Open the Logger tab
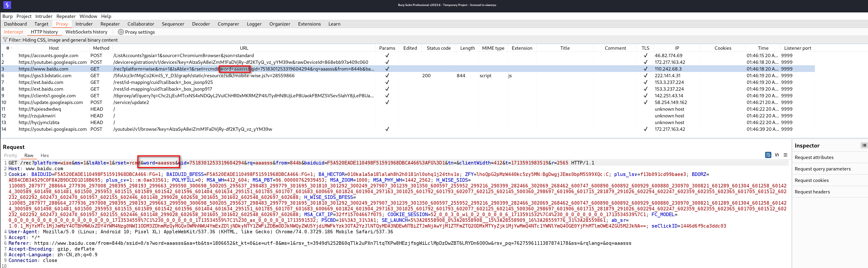Viewport: 868px width, 268px height. pos(254,24)
